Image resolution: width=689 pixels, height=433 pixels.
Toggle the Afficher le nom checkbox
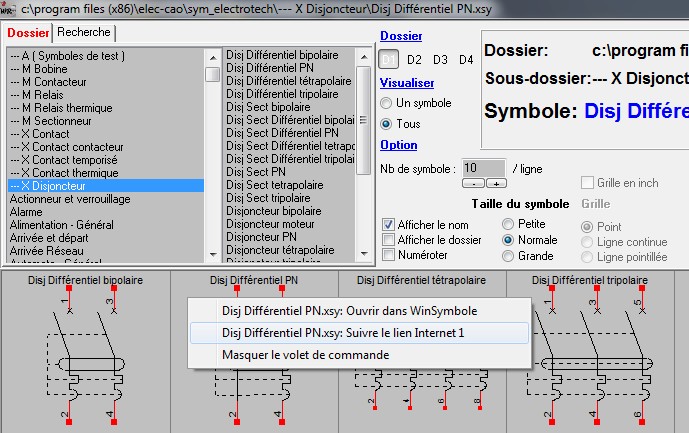pyautogui.click(x=389, y=225)
